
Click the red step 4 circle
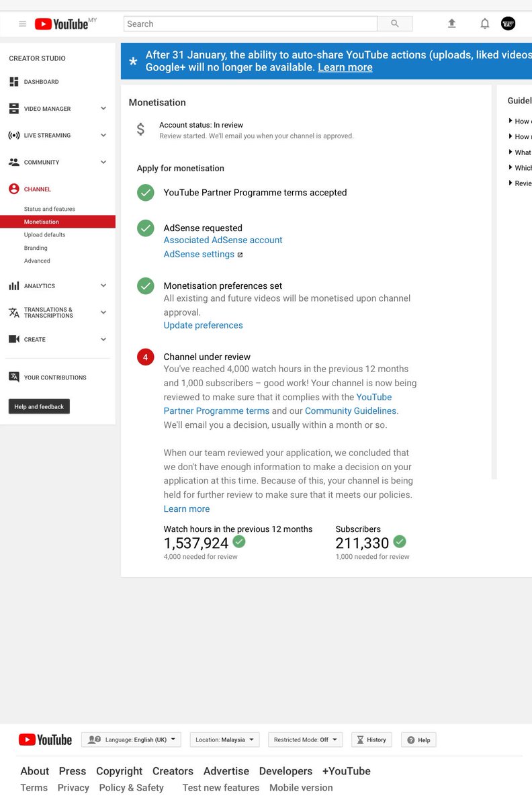pos(146,357)
